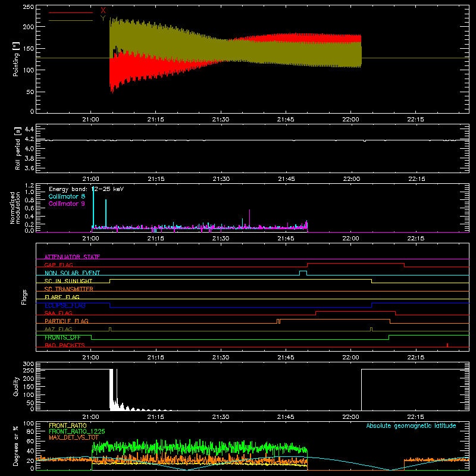This screenshot has width=476, height=476.
Task: Click the 'Flags' vertical axis title
Action: tap(24, 297)
